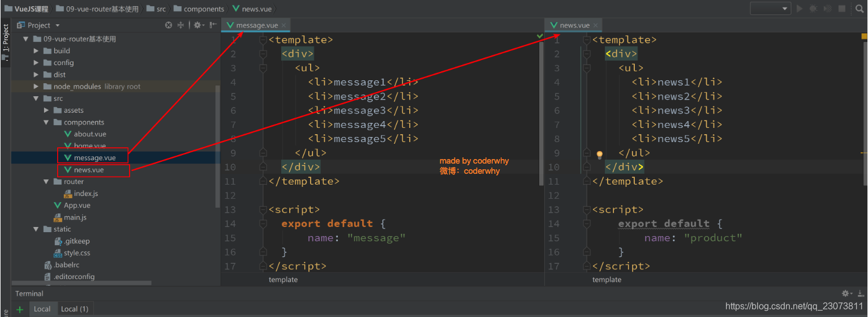The image size is (868, 317).
Task: Click the Stop square icon
Action: pyautogui.click(x=842, y=8)
